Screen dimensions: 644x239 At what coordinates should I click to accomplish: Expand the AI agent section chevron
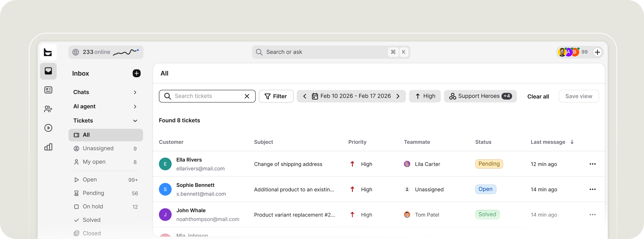click(135, 106)
